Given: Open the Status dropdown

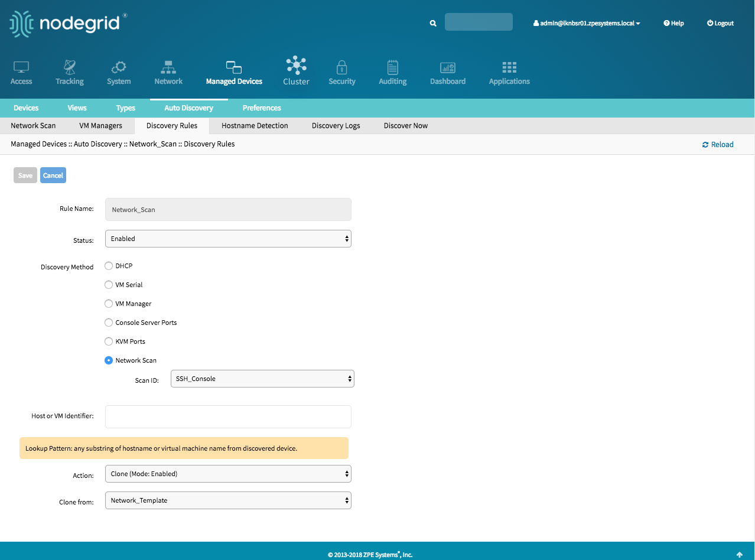Looking at the screenshot, I should tap(228, 239).
